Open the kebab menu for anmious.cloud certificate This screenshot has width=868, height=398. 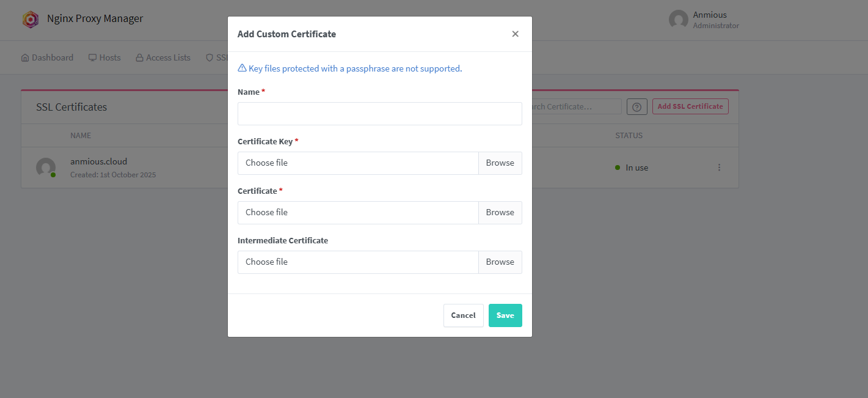(719, 167)
